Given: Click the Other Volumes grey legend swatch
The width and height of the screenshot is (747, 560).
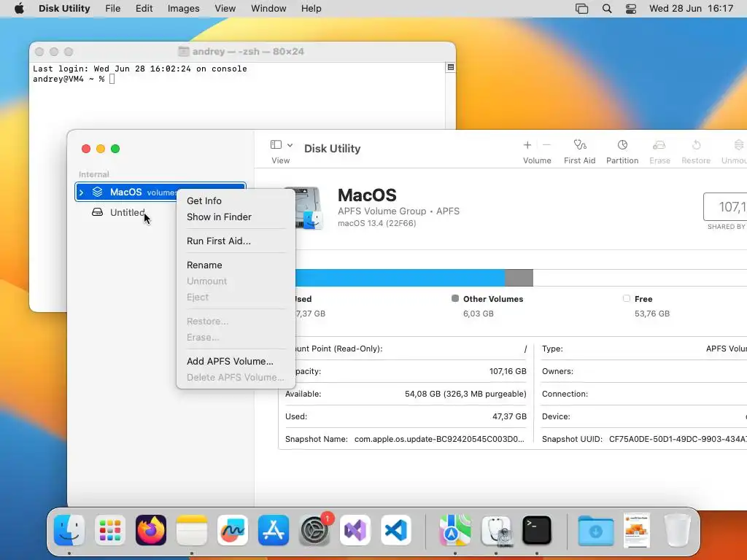Looking at the screenshot, I should tap(455, 298).
